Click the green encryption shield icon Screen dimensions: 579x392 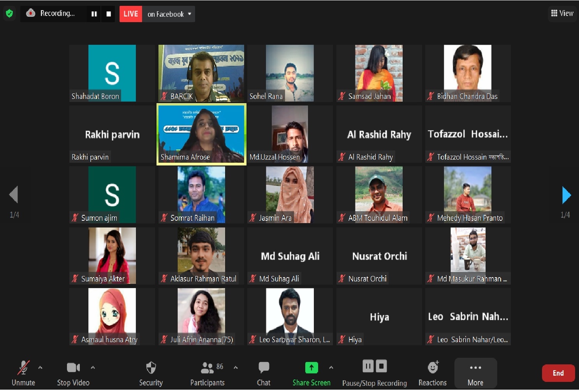coord(9,14)
